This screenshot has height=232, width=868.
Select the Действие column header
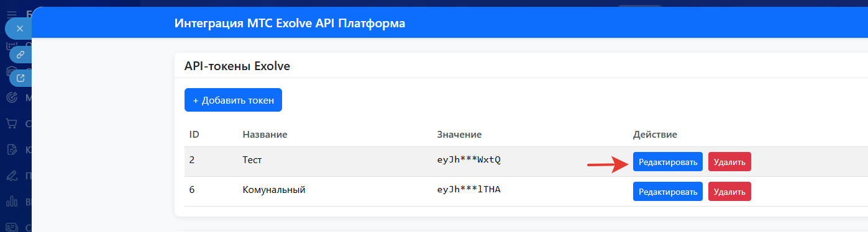[655, 134]
